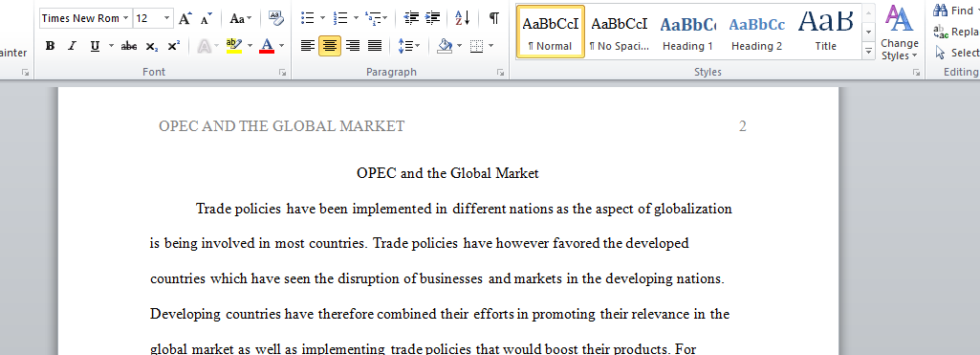Screen dimensions: 980x355
Task: Open font color dropdown arrow
Action: (282, 46)
